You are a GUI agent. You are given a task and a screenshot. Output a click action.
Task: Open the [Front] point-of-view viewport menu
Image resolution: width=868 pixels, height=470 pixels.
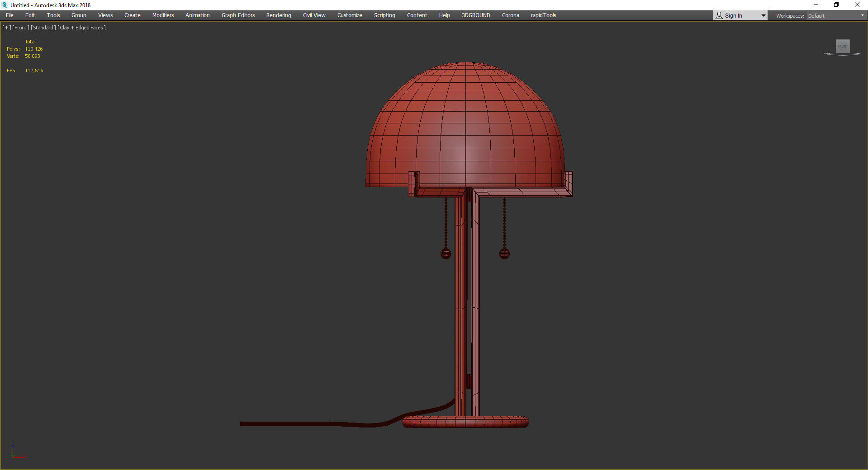21,28
